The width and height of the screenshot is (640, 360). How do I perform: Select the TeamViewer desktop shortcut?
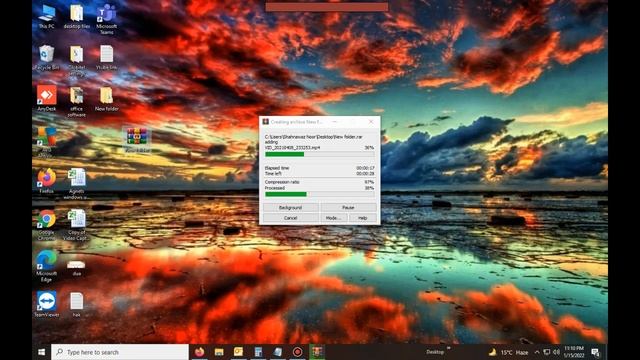coord(47,304)
